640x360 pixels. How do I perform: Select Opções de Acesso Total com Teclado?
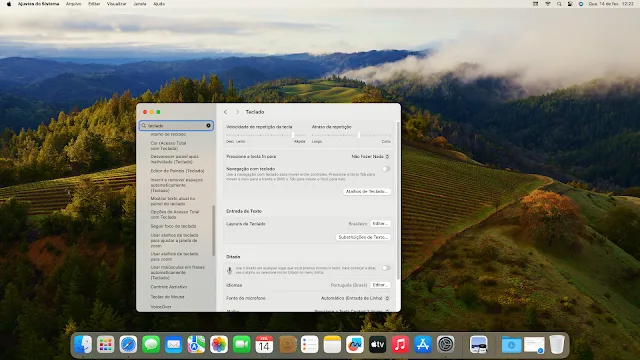pos(175,215)
